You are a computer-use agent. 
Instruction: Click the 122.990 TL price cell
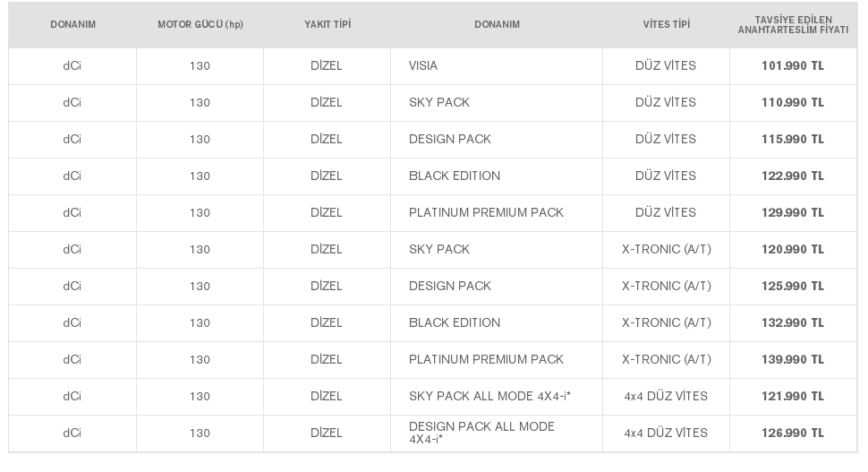click(x=793, y=176)
